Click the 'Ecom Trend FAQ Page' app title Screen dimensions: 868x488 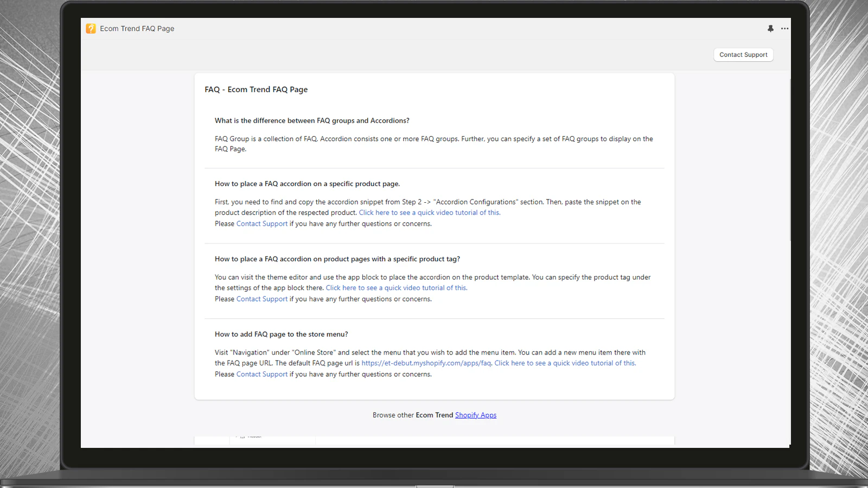tap(137, 29)
